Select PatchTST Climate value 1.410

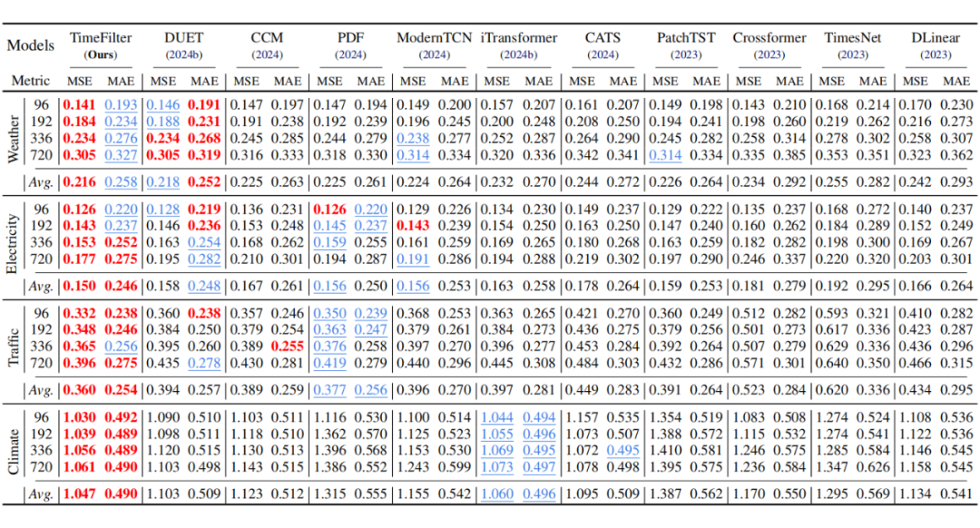pos(665,451)
